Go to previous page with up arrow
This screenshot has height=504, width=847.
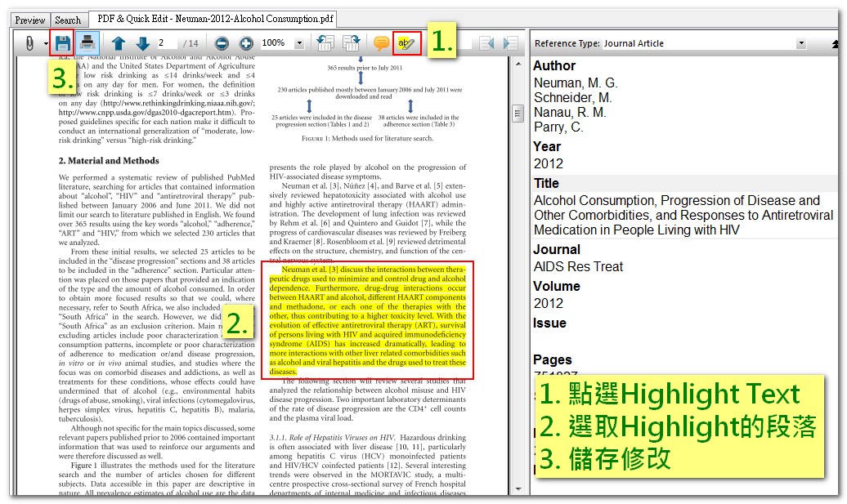(119, 43)
